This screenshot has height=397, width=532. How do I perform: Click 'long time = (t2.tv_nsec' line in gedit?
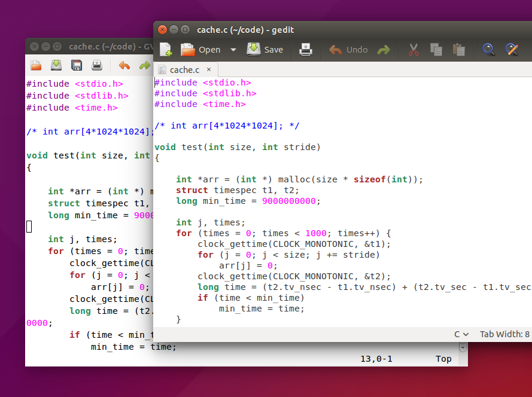[364, 287]
